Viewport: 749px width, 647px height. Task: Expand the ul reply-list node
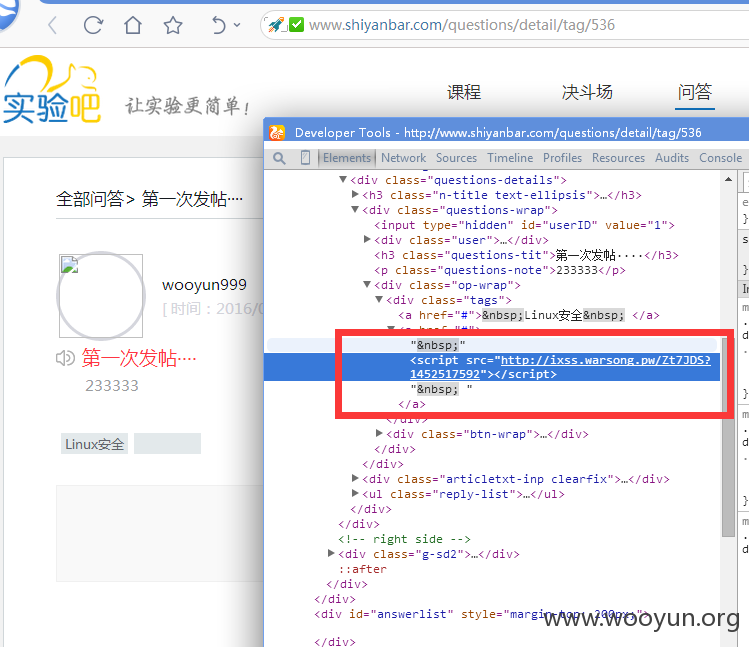[x=355, y=493]
